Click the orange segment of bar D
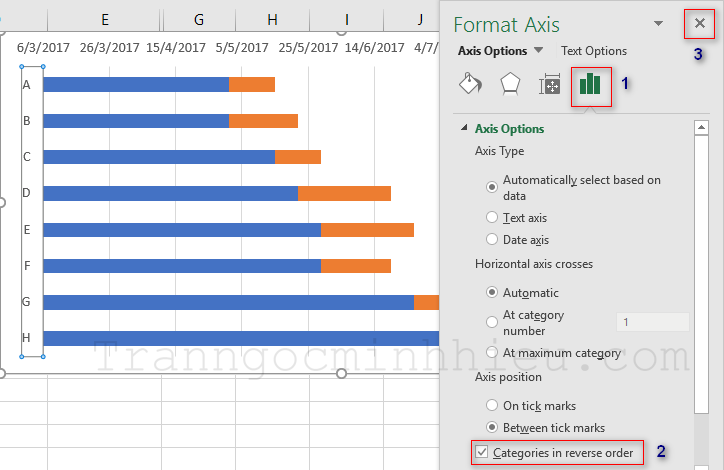This screenshot has width=724, height=470. [x=344, y=193]
